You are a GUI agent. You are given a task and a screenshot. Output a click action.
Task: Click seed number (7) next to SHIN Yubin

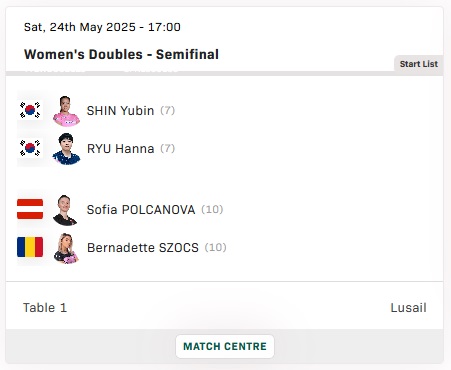168,110
